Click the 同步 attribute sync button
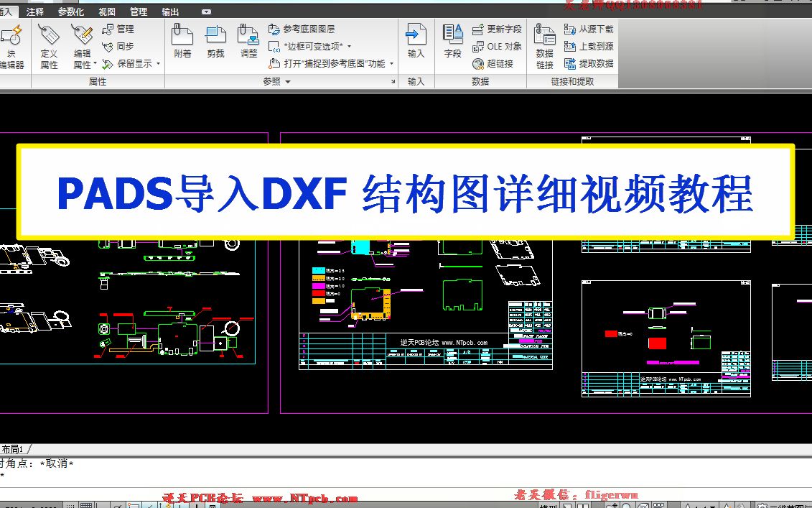 point(118,47)
